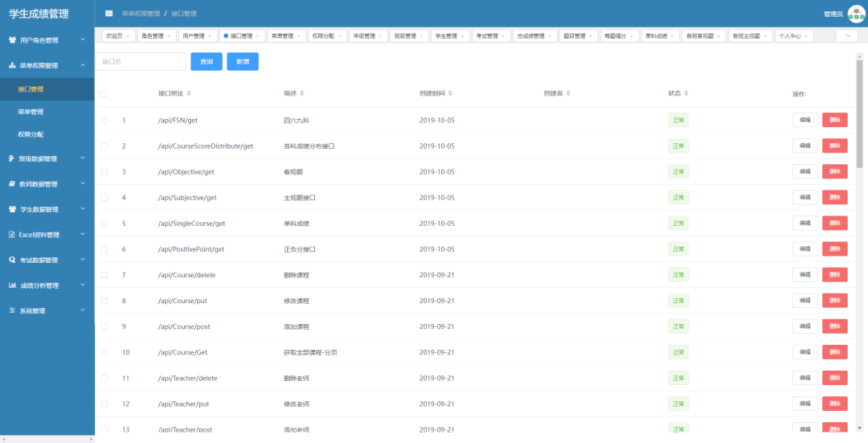Close the 用户管理 tab with its x
868x443 pixels.
(x=211, y=36)
